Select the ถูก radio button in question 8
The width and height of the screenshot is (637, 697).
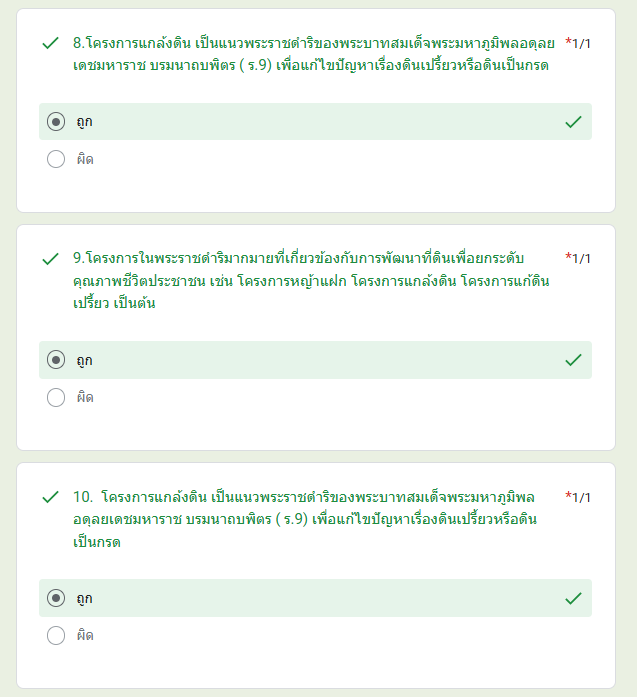[56, 122]
